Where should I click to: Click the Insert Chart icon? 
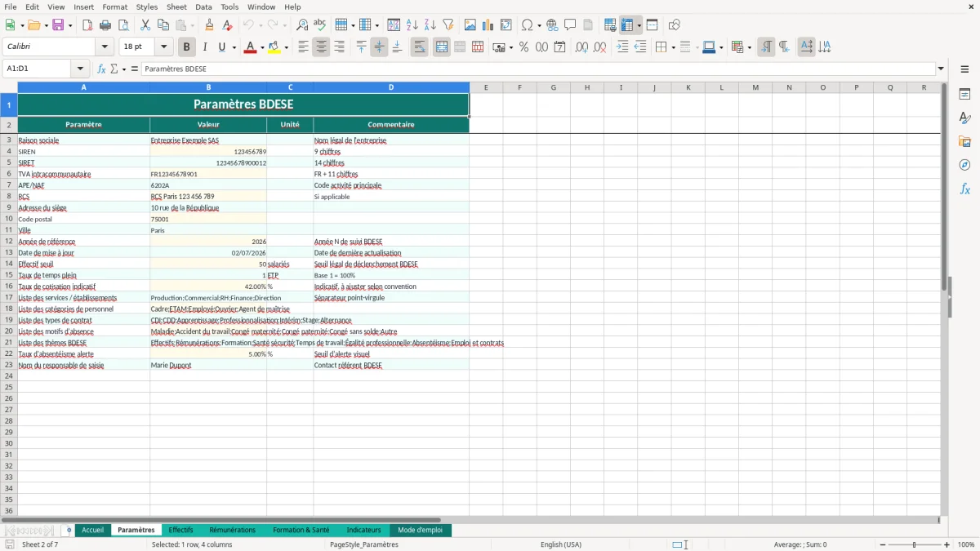tap(488, 25)
